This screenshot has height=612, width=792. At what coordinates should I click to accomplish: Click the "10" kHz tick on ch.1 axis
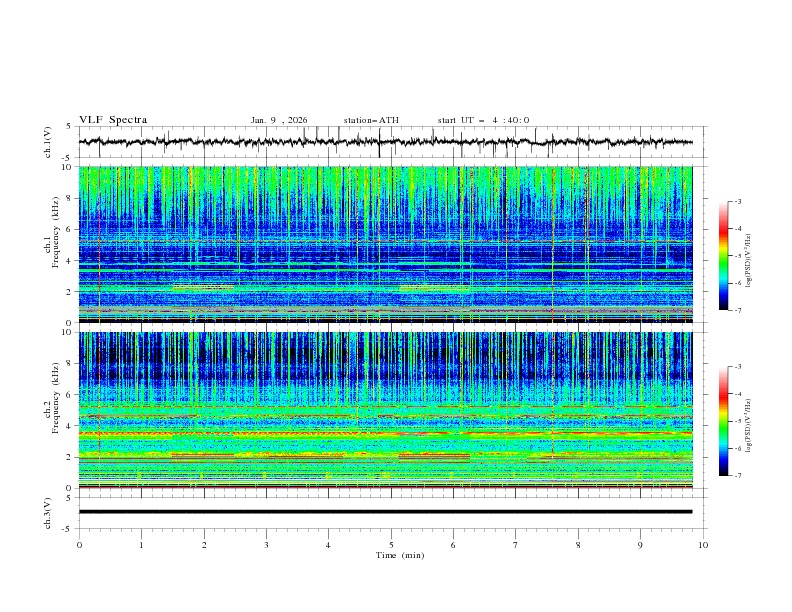[68, 167]
